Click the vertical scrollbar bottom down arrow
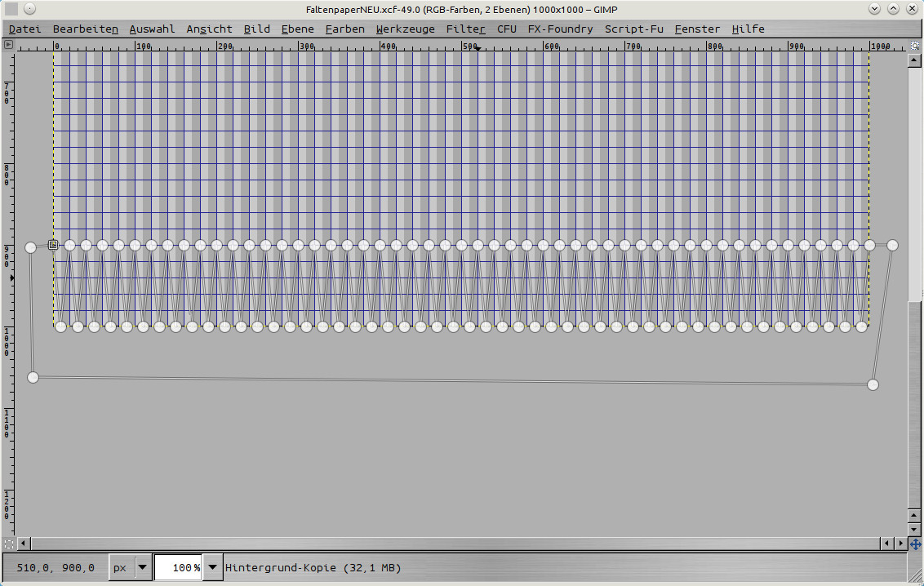This screenshot has width=924, height=586. (915, 530)
